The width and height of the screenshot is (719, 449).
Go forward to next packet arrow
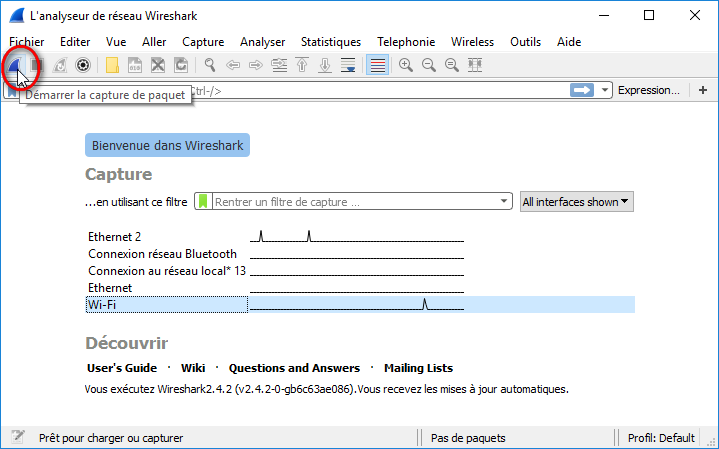(256, 65)
